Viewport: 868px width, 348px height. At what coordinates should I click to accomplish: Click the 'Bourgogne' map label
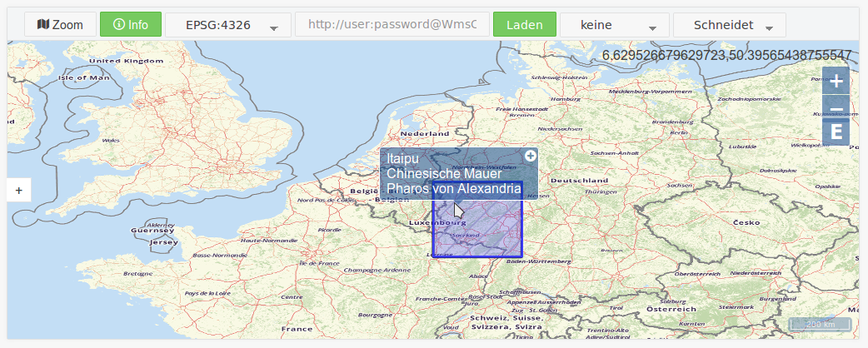point(374,315)
